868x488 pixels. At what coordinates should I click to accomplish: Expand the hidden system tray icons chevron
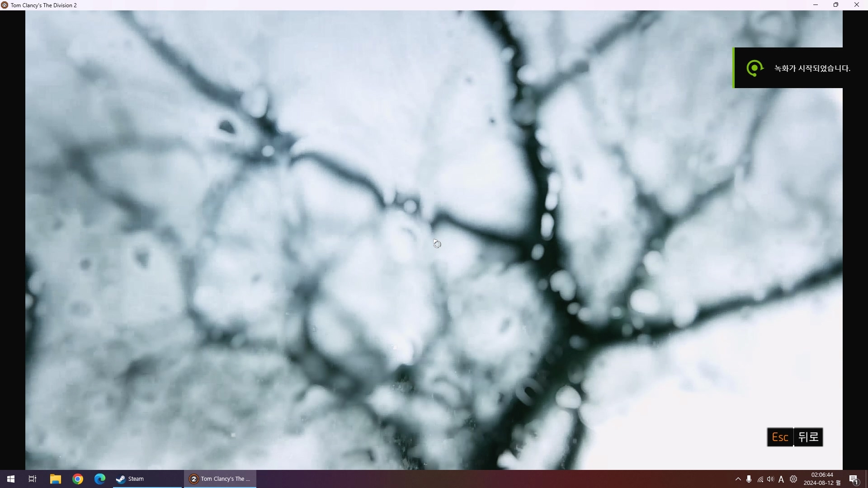(x=738, y=479)
